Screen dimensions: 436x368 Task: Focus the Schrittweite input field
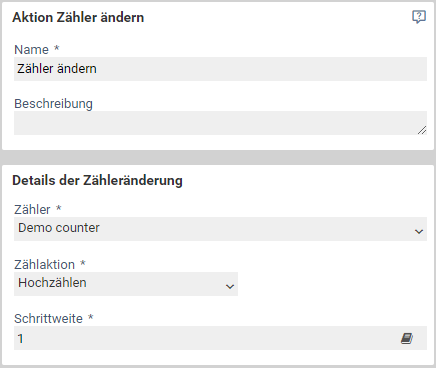(x=220, y=338)
